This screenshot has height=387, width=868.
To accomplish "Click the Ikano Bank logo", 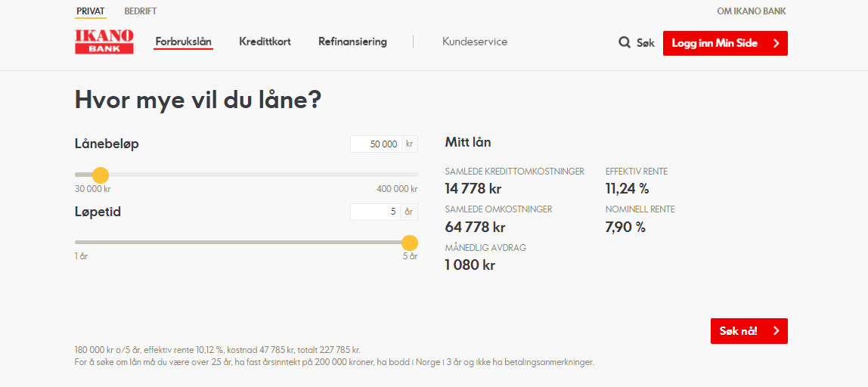I will coord(104,42).
